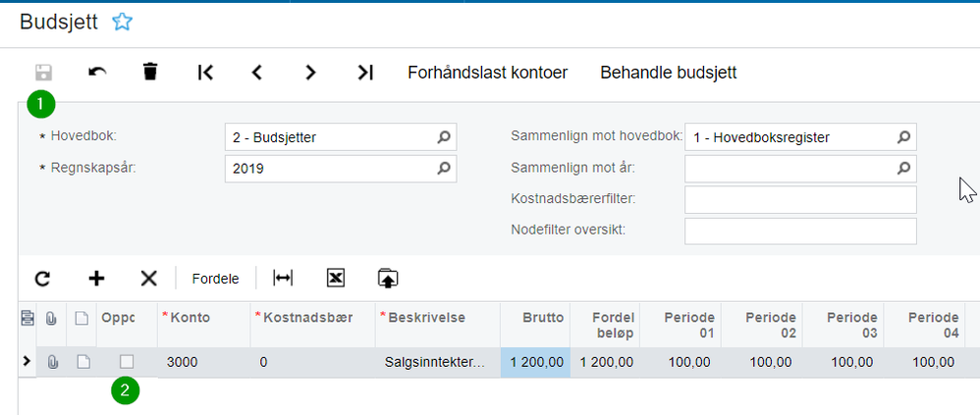Go to first record icon
Viewport: 980px width, 415px height.
coord(205,72)
